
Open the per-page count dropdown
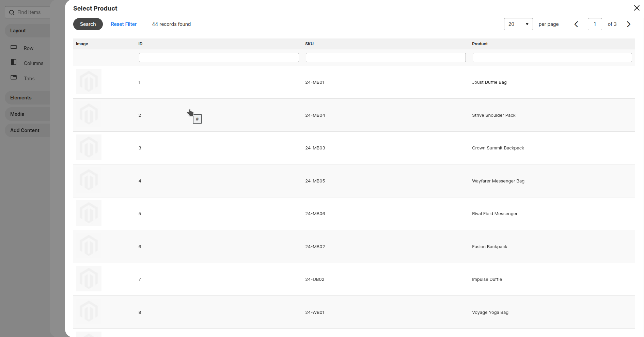(x=518, y=24)
